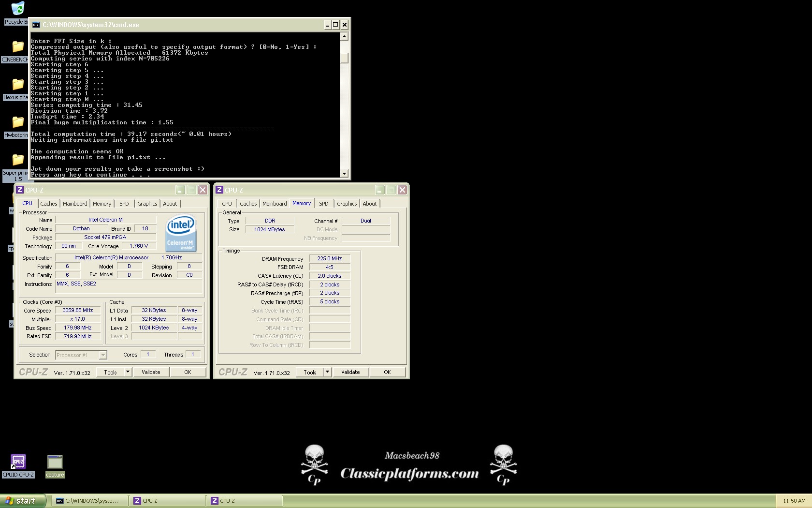Open the Recycle Bin desktop icon
Image resolution: width=812 pixels, height=508 pixels.
pos(17,9)
